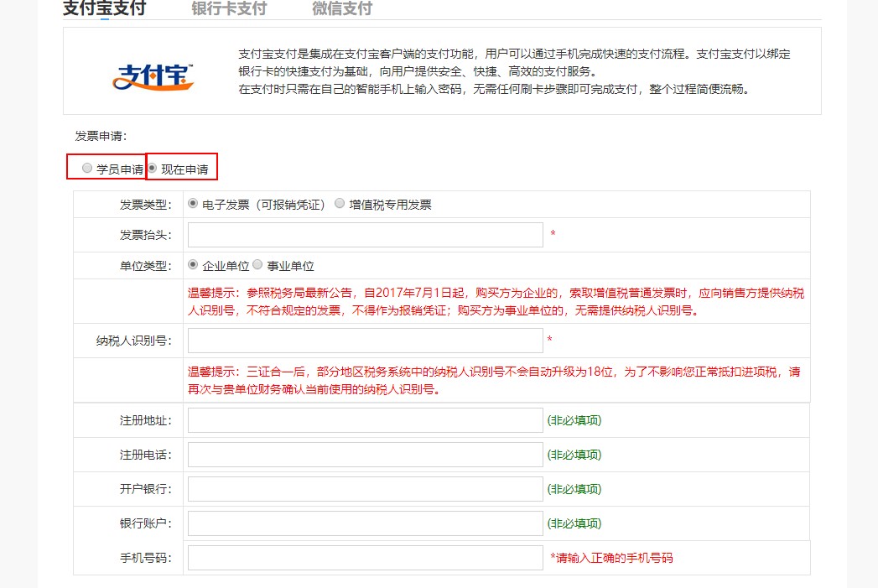Viewport: 878px width, 588px height.
Task: Click the Alipay payment description text
Action: [x=513, y=71]
